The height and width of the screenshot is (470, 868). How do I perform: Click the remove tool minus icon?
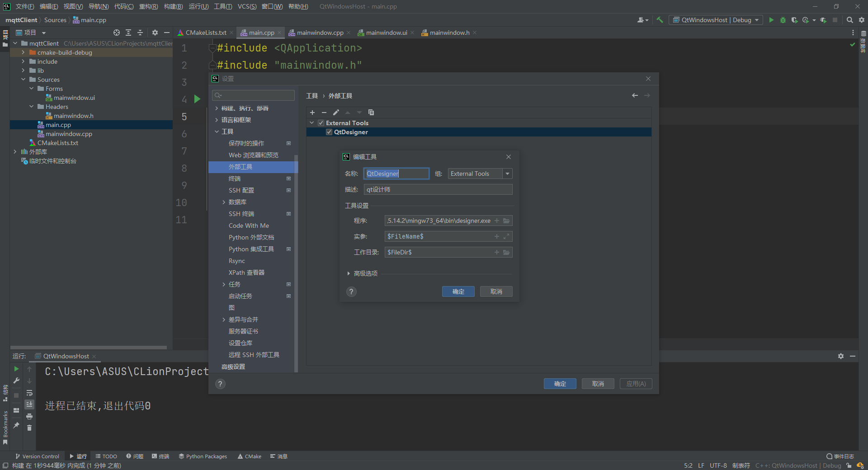tap(324, 113)
